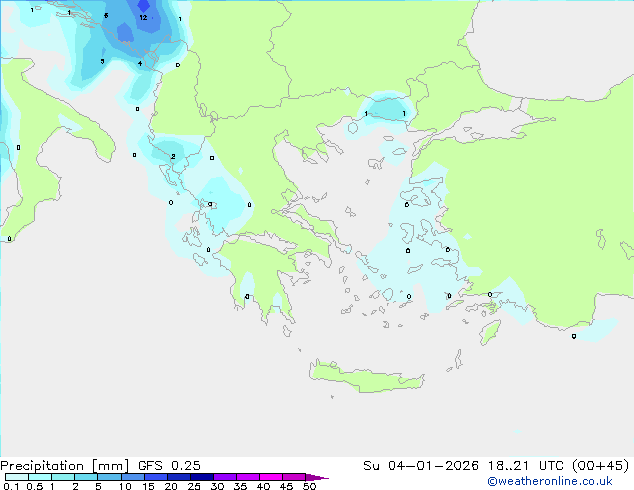This screenshot has height=490, width=634.
Task: Click the legend label '20'
Action: pyautogui.click(x=171, y=486)
